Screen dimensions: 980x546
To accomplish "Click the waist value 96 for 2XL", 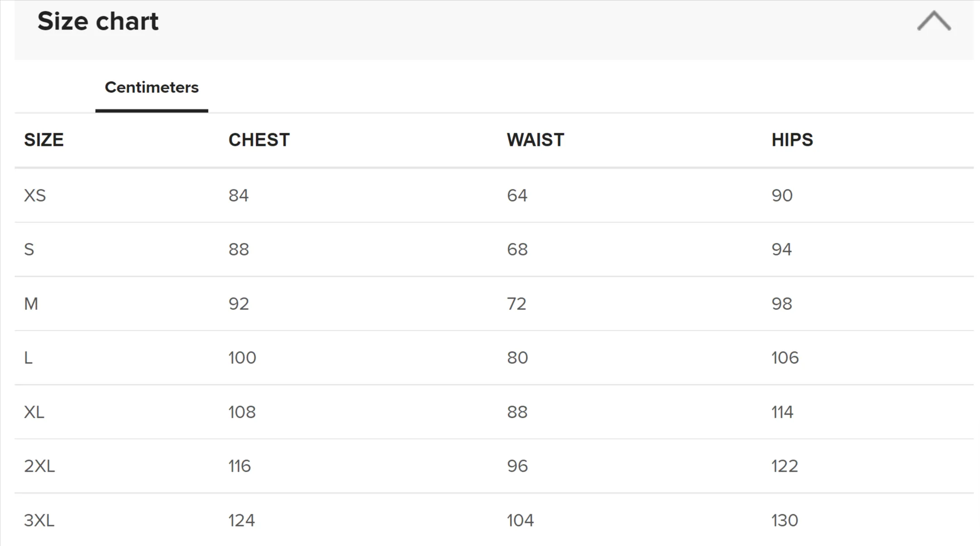I will (x=517, y=466).
